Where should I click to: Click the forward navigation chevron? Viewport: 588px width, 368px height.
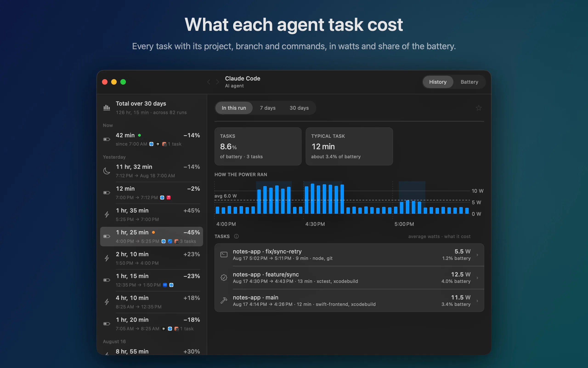click(x=218, y=82)
